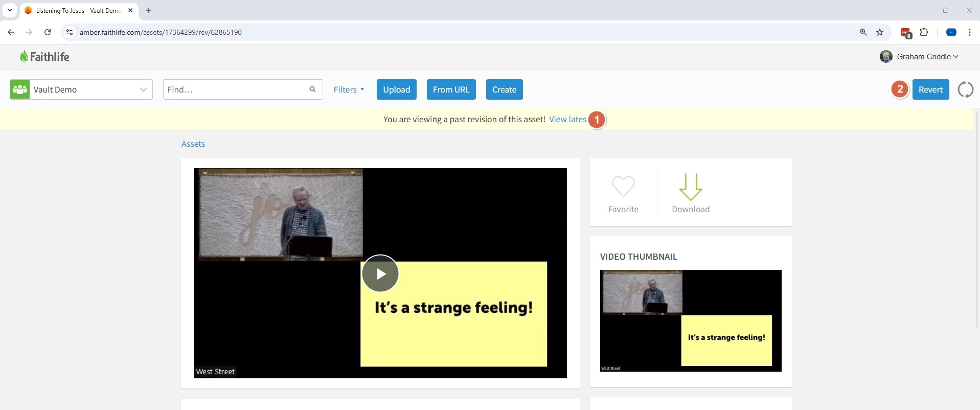The height and width of the screenshot is (410, 980).
Task: Click the site information icon in address bar
Action: coord(70,32)
